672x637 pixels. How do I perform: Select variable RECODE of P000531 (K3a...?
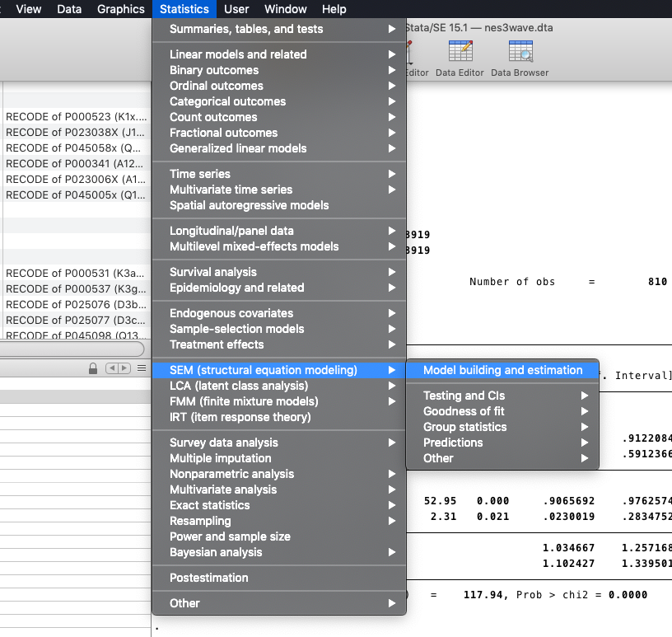pyautogui.click(x=77, y=274)
